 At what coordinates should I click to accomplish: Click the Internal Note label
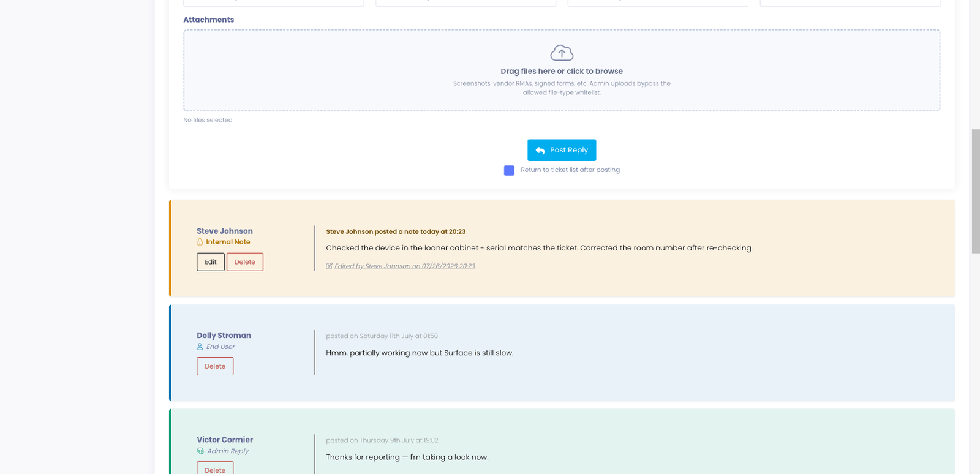pyautogui.click(x=228, y=242)
